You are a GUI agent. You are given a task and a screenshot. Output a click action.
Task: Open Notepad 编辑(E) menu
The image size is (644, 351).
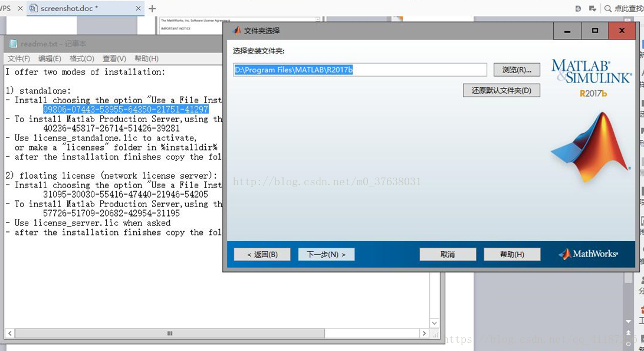tap(50, 58)
